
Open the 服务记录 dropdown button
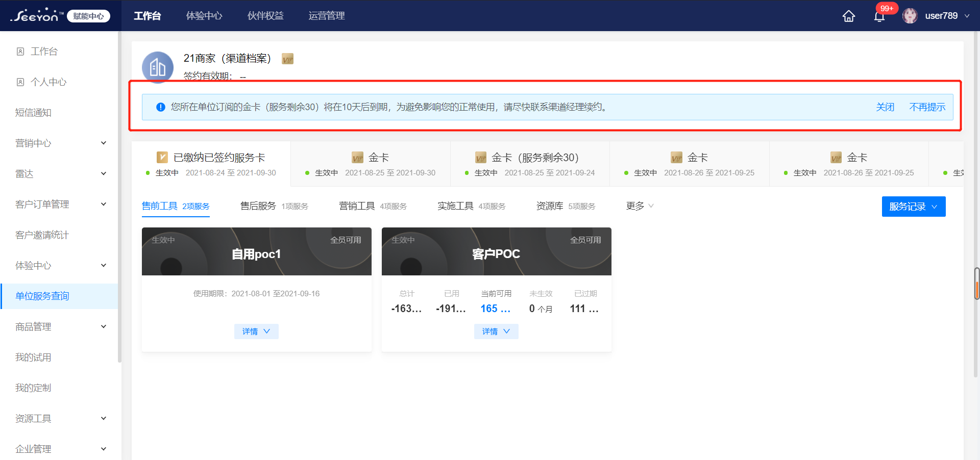click(914, 207)
